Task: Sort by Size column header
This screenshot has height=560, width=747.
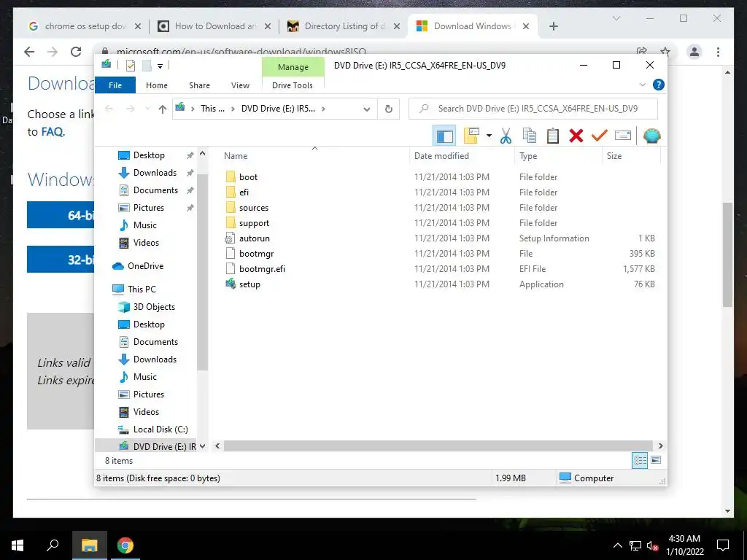Action: pos(631,156)
